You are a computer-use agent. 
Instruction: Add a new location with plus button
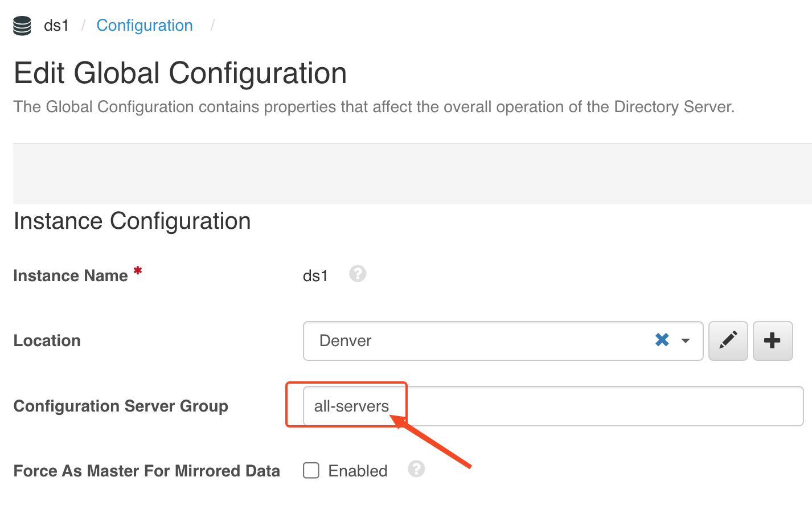[x=772, y=340]
